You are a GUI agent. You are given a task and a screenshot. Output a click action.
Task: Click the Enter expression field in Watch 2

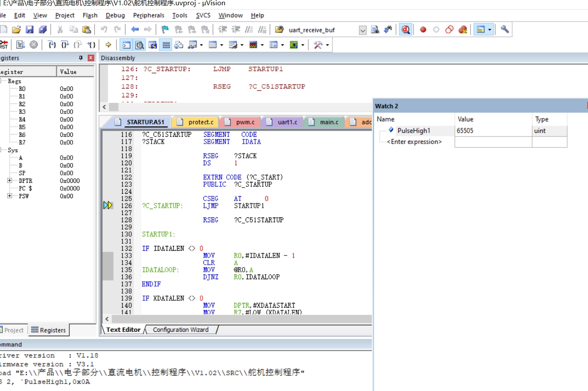414,142
